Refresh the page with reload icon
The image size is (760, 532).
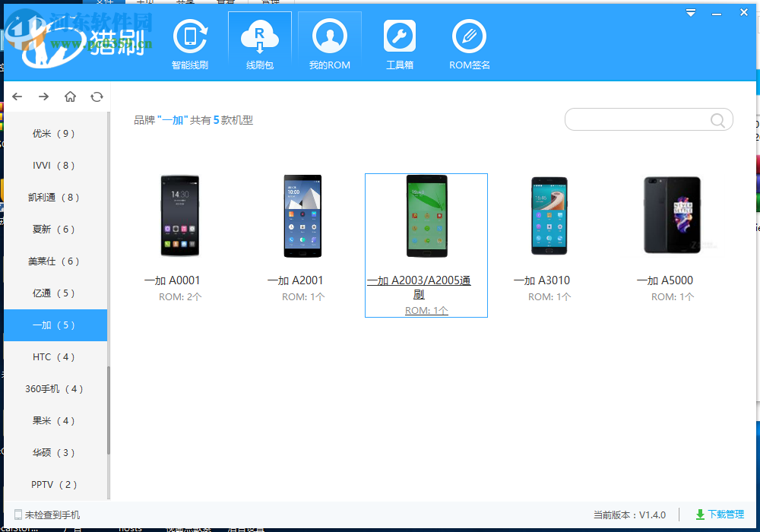(97, 97)
